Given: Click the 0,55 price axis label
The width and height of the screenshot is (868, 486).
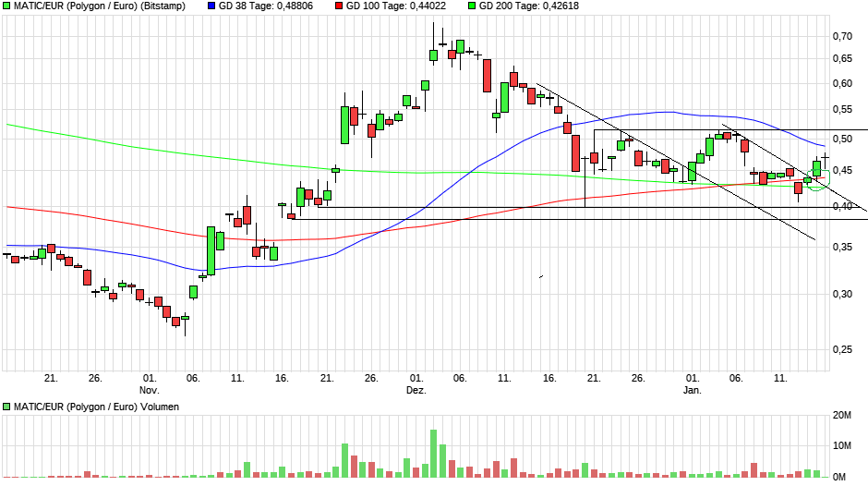Looking at the screenshot, I should [842, 110].
